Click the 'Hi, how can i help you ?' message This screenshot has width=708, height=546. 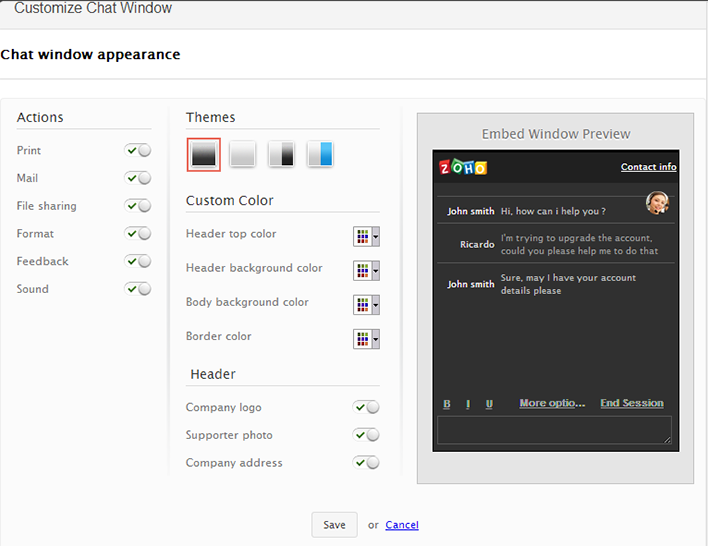point(553,211)
